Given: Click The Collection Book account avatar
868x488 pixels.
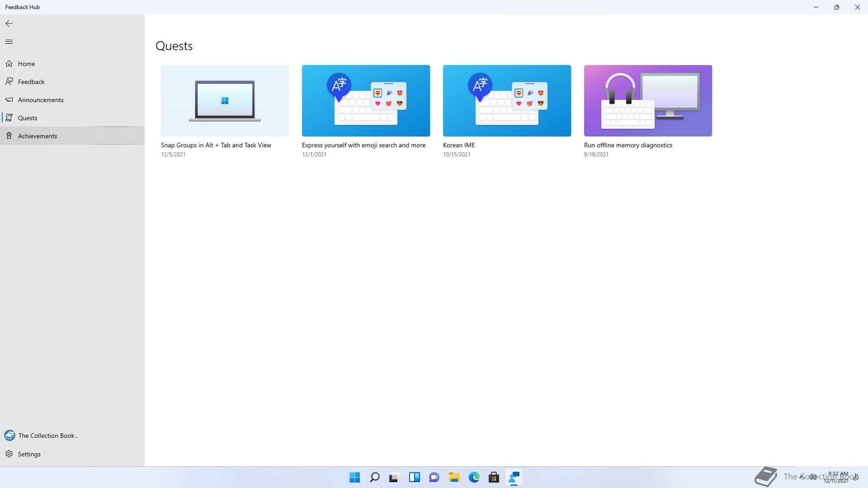Looking at the screenshot, I should click(x=9, y=436).
